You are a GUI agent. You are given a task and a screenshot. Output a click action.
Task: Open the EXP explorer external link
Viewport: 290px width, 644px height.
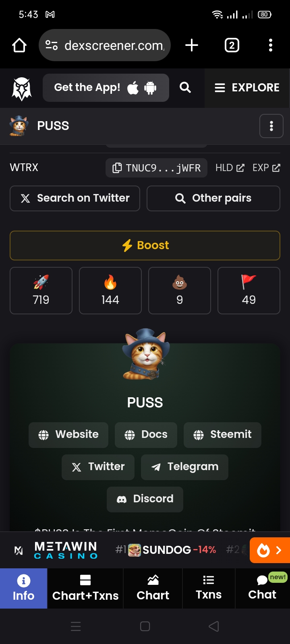(x=266, y=168)
